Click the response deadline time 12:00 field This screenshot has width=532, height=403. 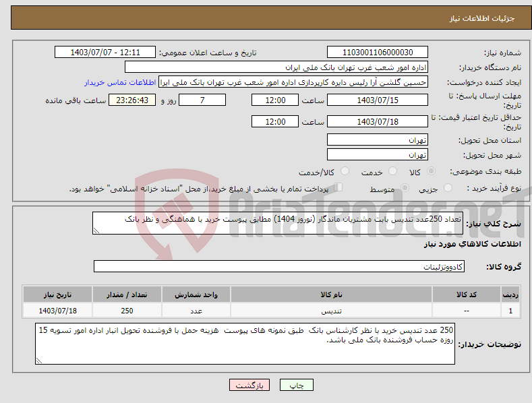pyautogui.click(x=275, y=100)
